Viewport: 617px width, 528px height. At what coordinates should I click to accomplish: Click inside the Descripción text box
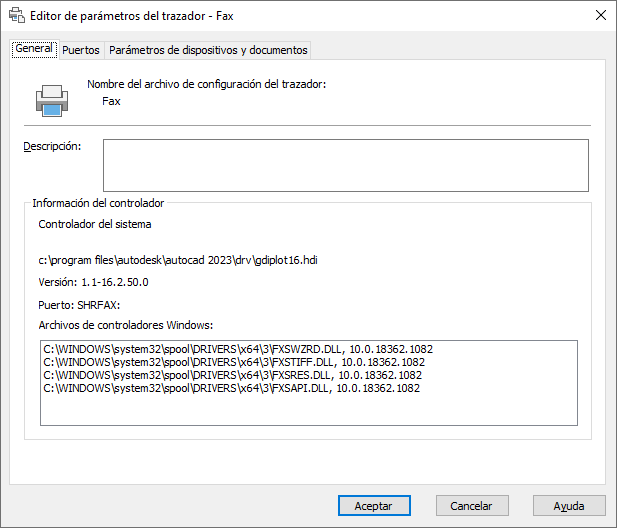(x=345, y=165)
